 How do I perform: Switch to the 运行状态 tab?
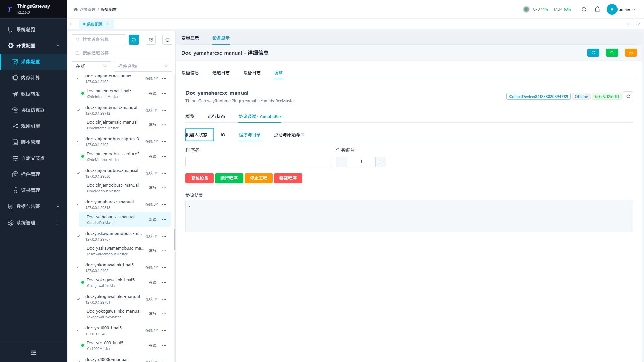click(216, 116)
